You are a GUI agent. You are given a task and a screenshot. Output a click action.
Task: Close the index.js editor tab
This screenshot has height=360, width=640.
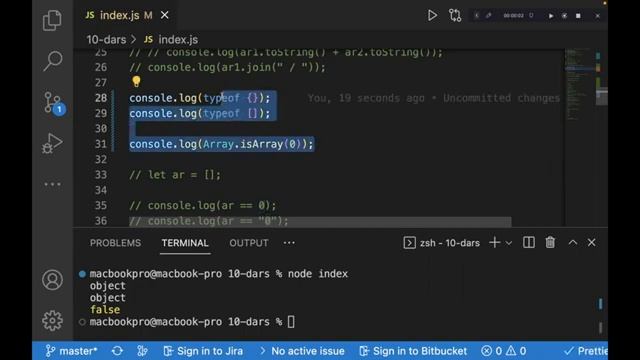[164, 15]
